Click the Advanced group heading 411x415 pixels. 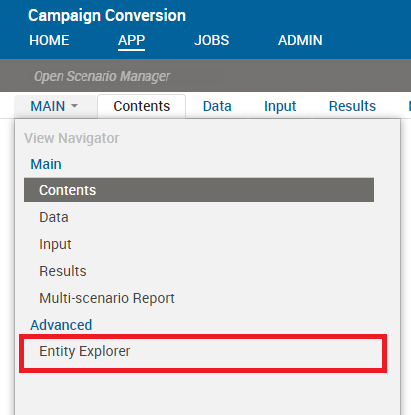tap(61, 325)
